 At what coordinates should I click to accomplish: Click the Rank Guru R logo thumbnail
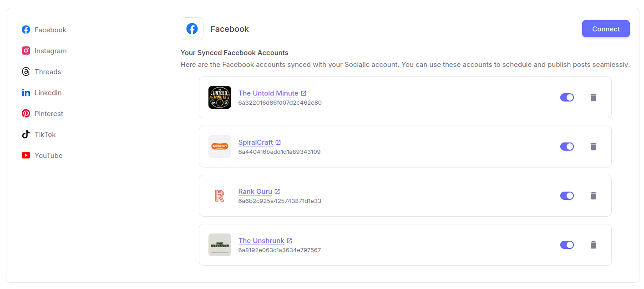click(220, 196)
